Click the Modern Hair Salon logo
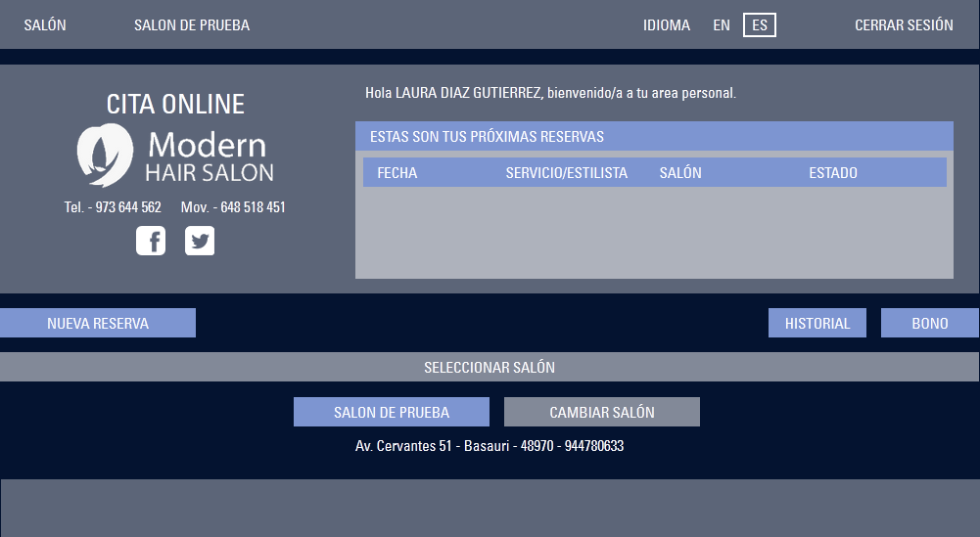The height and width of the screenshot is (537, 980). (x=175, y=156)
